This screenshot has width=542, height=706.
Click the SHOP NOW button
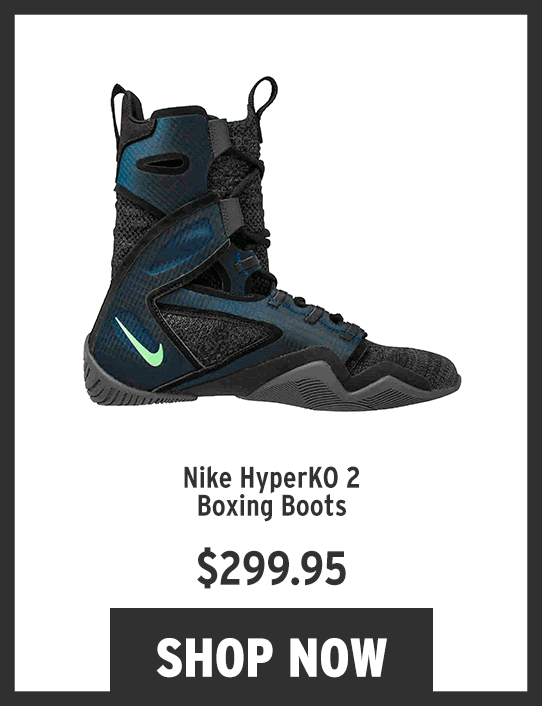click(x=271, y=650)
